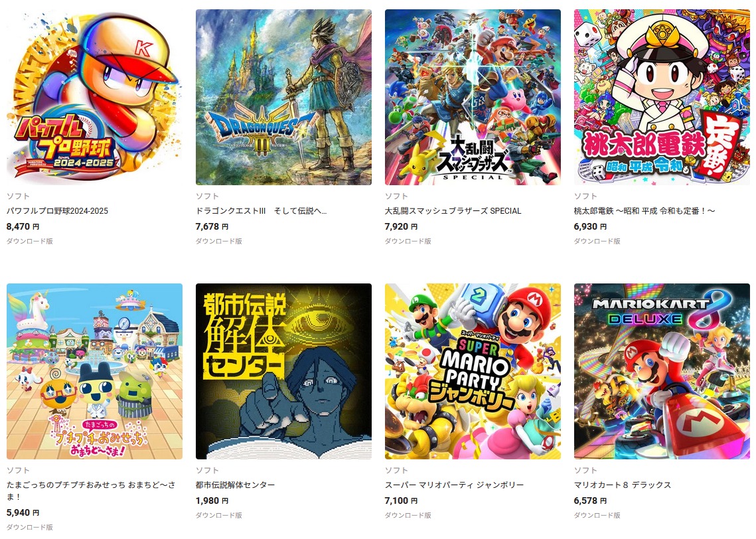This screenshot has width=756, height=539.
Task: Select the Smash Bros SPECIAL cover art
Action: pyautogui.click(x=473, y=97)
